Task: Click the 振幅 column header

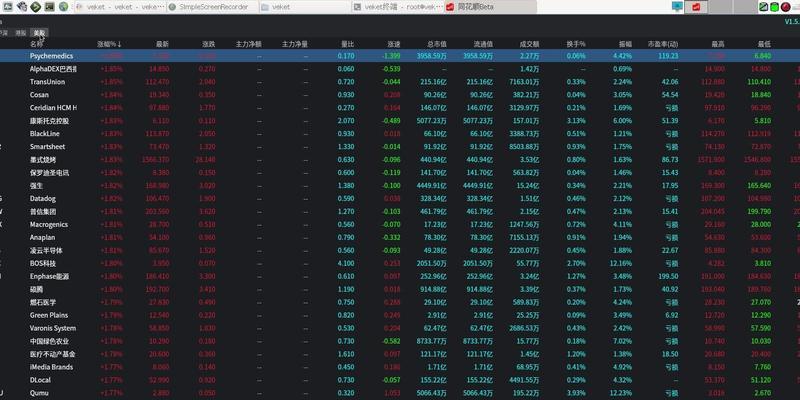Action: tap(625, 44)
